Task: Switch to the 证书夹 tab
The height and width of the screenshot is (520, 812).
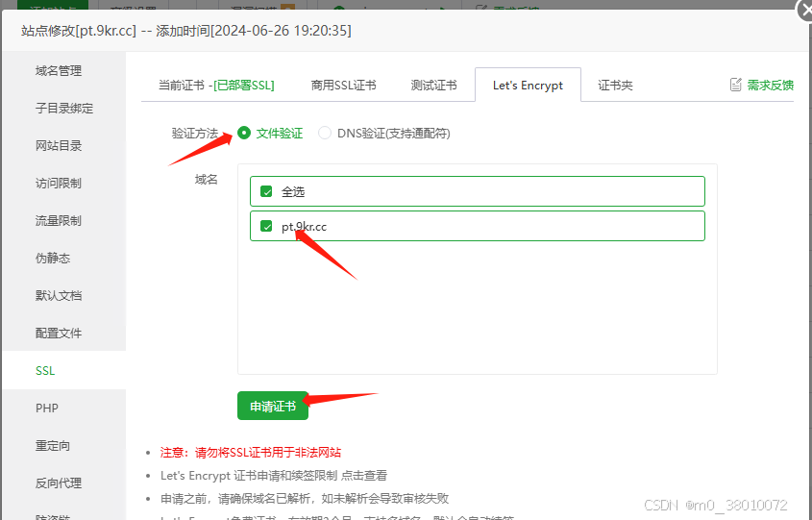Action: click(615, 85)
